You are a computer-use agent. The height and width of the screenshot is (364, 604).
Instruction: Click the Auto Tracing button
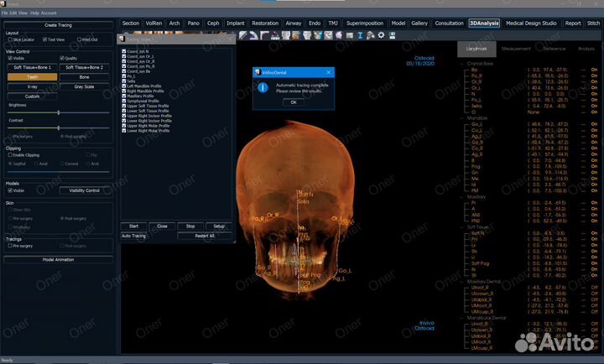[134, 236]
